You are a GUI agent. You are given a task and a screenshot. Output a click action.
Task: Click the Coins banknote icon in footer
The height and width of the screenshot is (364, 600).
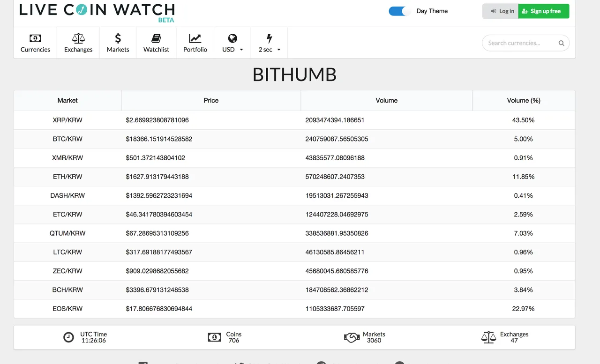click(x=214, y=337)
